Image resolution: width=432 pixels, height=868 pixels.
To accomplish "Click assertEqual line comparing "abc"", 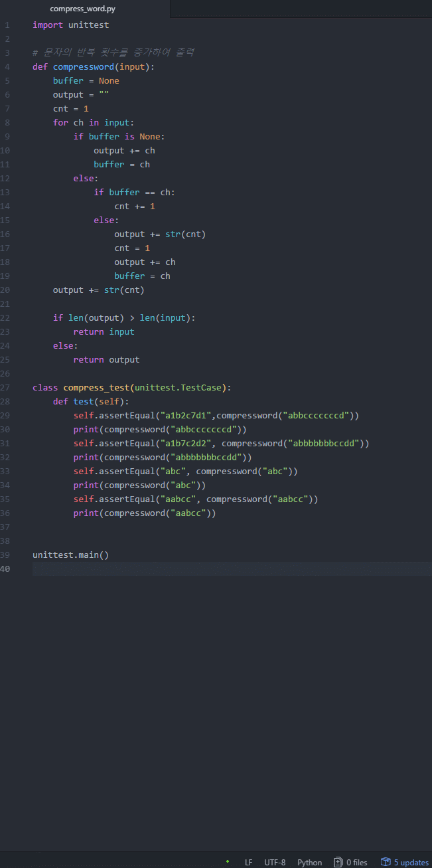I will 186,472.
